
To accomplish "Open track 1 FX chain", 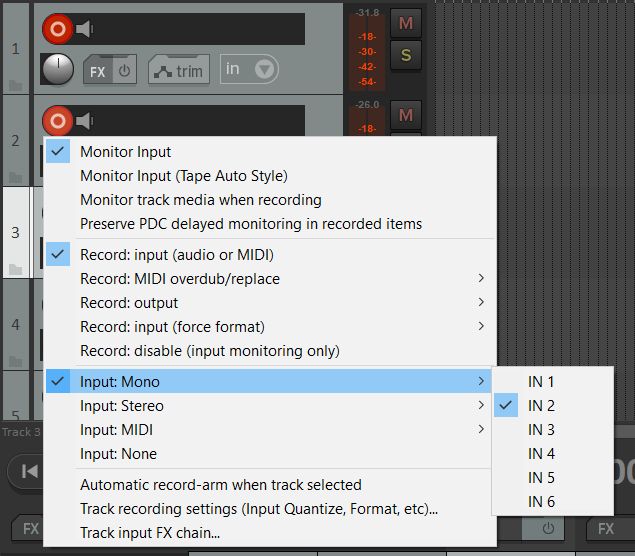I will coord(97,71).
